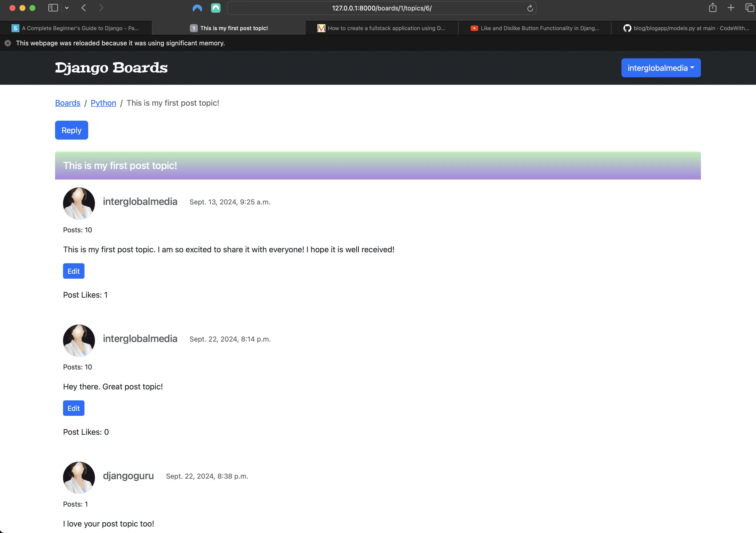Screen dimensions: 756x533
Task: Click the blue S favicon on Django guide tab
Action: coord(15,28)
